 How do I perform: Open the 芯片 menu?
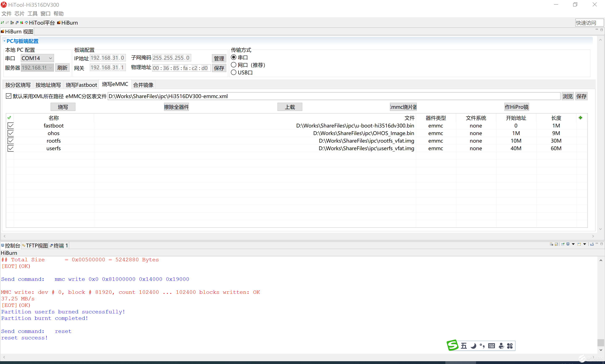19,13
